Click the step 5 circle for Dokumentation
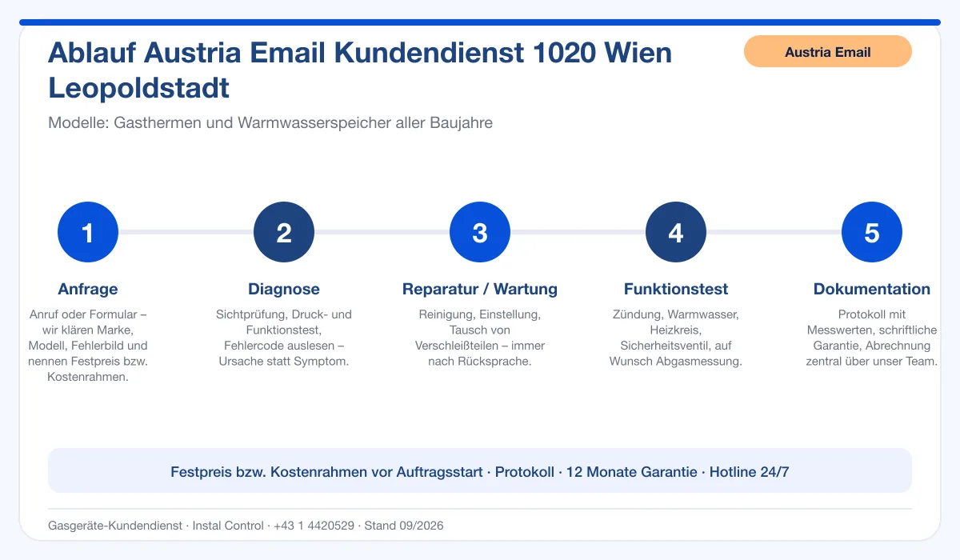 pos(872,232)
